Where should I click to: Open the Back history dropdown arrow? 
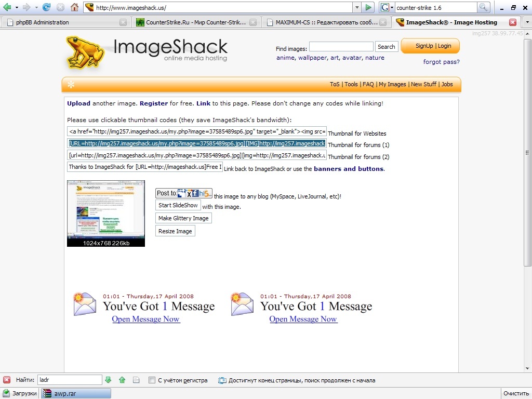coord(16,7)
